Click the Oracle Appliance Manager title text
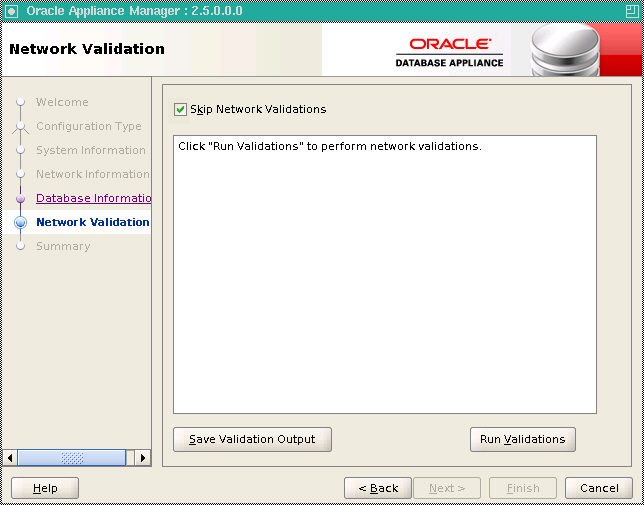This screenshot has width=644, height=505. (x=134, y=11)
